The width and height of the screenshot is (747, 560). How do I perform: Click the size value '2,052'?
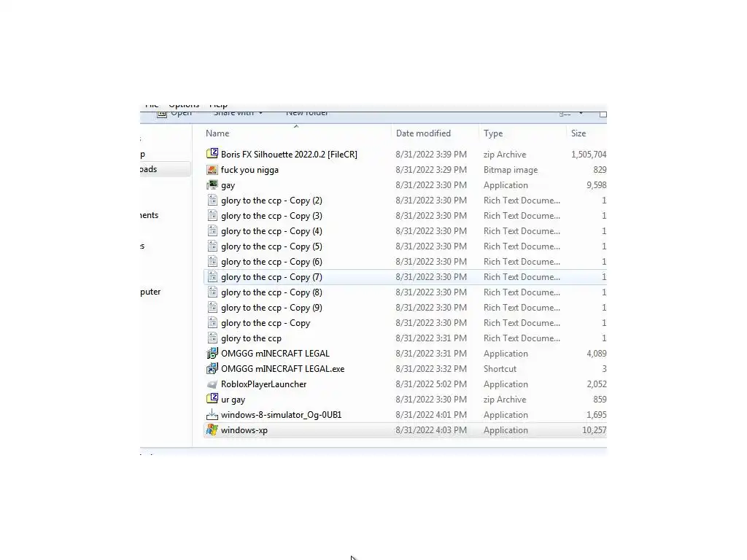point(597,384)
